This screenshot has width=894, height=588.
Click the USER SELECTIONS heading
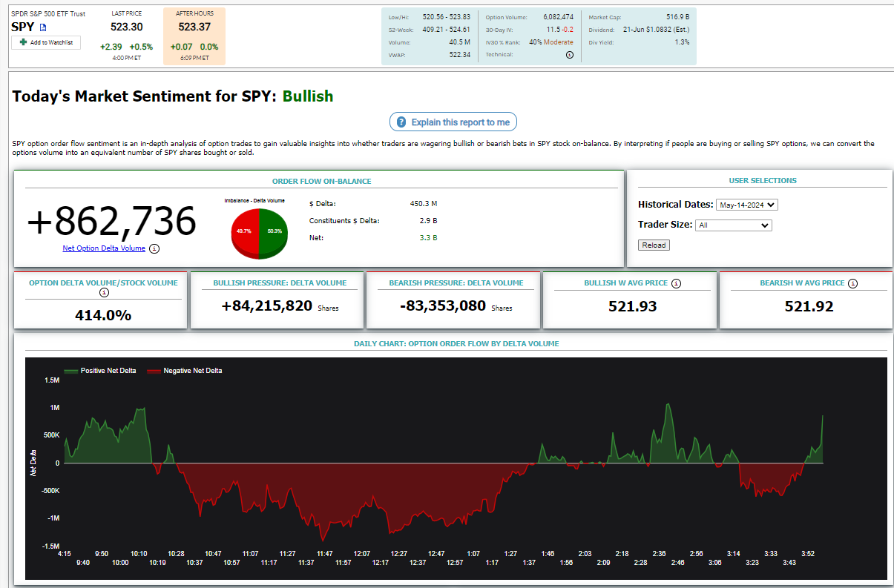(763, 181)
